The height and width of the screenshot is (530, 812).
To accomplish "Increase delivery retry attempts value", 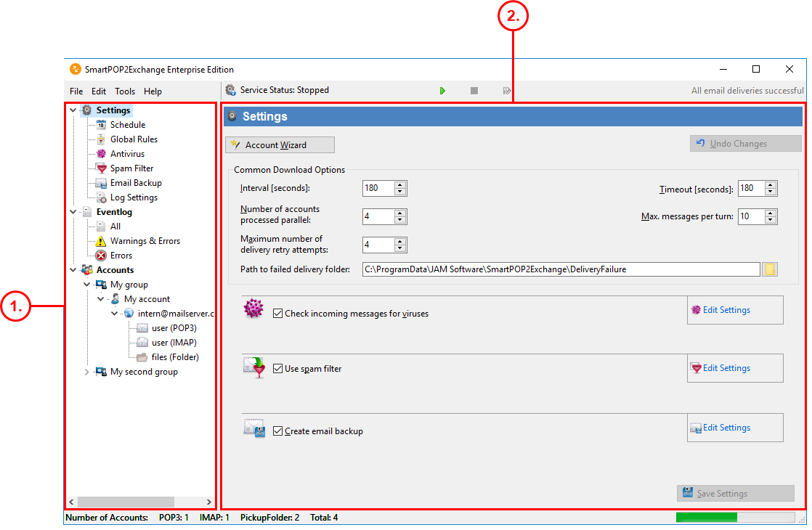I will [399, 241].
